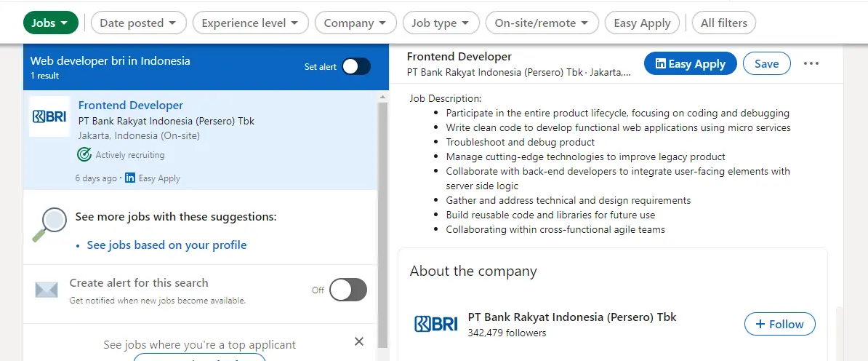Click 'Job Description:' label
Viewport: 868px width, 361px height.
[x=446, y=99]
